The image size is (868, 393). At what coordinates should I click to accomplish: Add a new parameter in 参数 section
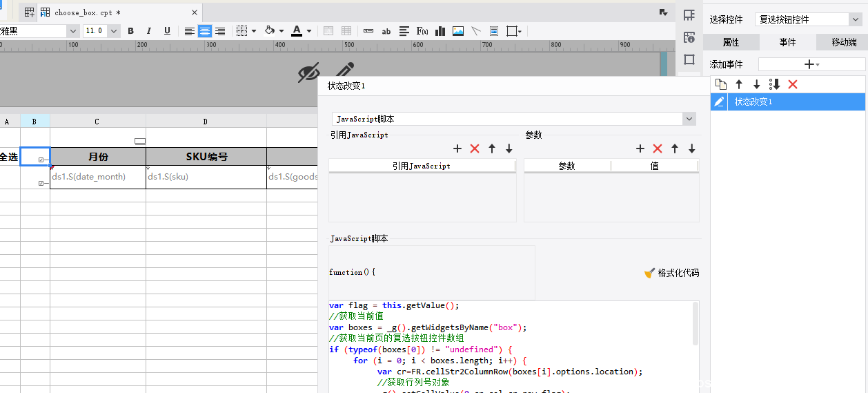tap(640, 148)
